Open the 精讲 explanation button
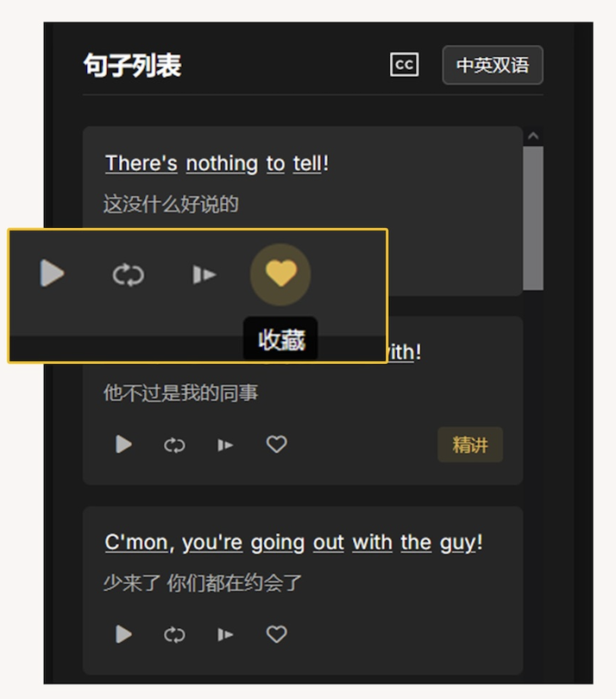Viewport: 616px width, 699px height. coord(470,444)
